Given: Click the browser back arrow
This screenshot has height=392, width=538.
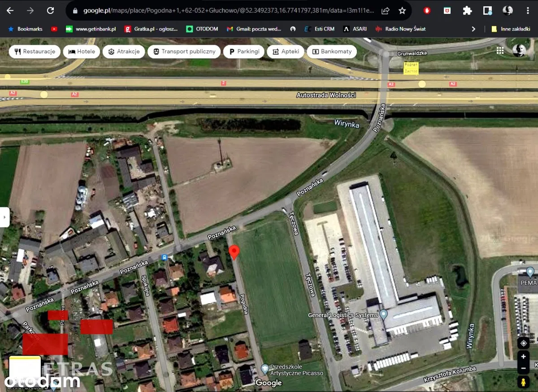Looking at the screenshot, I should tap(10, 10).
